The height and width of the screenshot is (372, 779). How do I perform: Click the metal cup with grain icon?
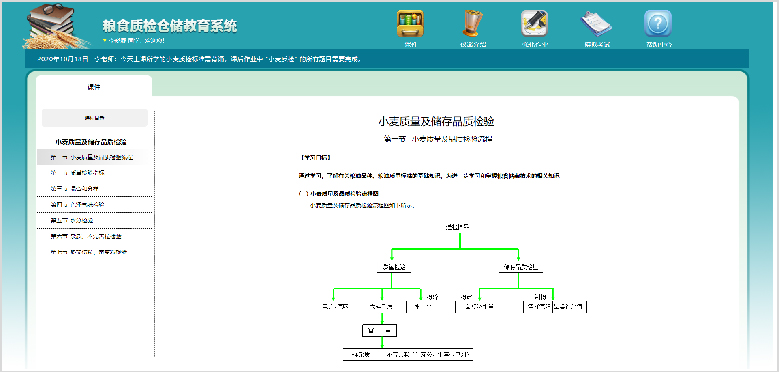pyautogui.click(x=472, y=23)
